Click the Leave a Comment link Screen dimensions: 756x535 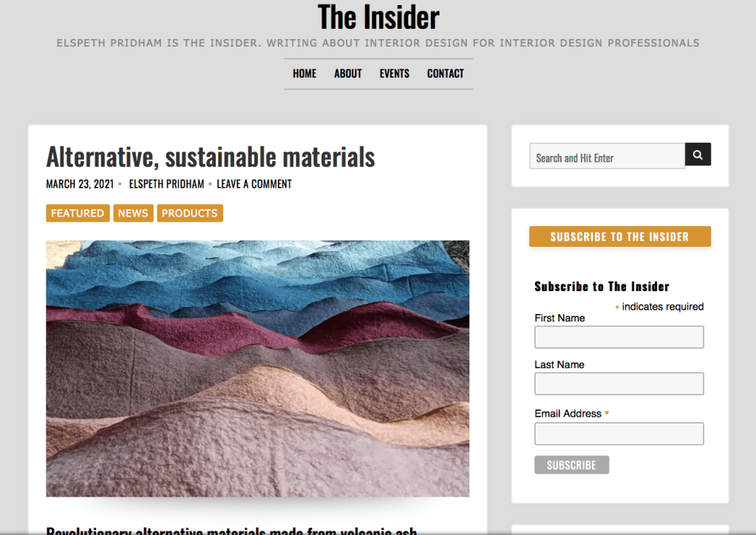coord(254,184)
